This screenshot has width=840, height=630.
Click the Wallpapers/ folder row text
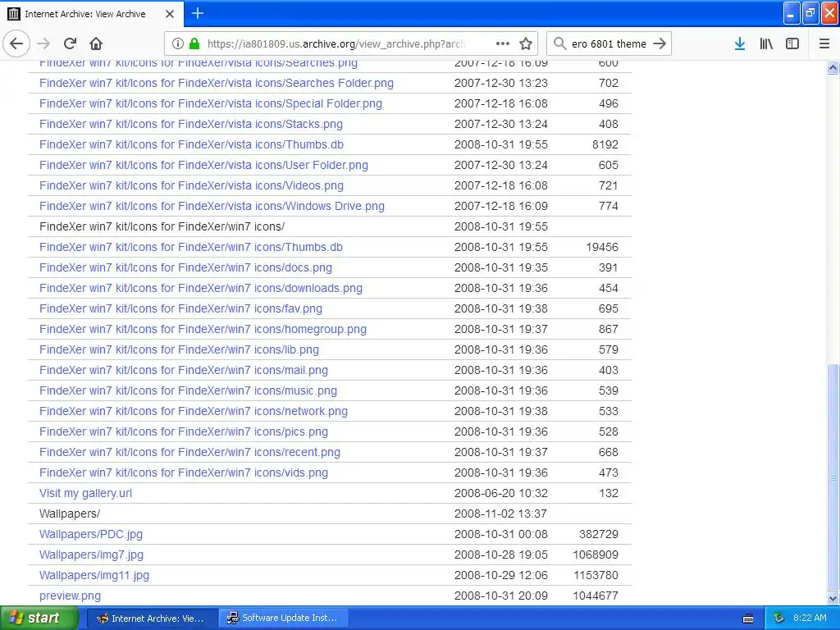click(70, 514)
